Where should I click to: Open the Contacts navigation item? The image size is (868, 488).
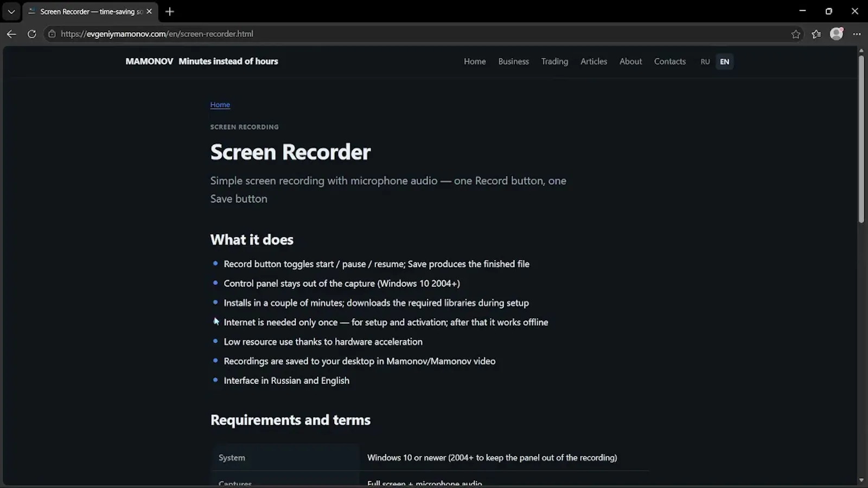tap(669, 61)
